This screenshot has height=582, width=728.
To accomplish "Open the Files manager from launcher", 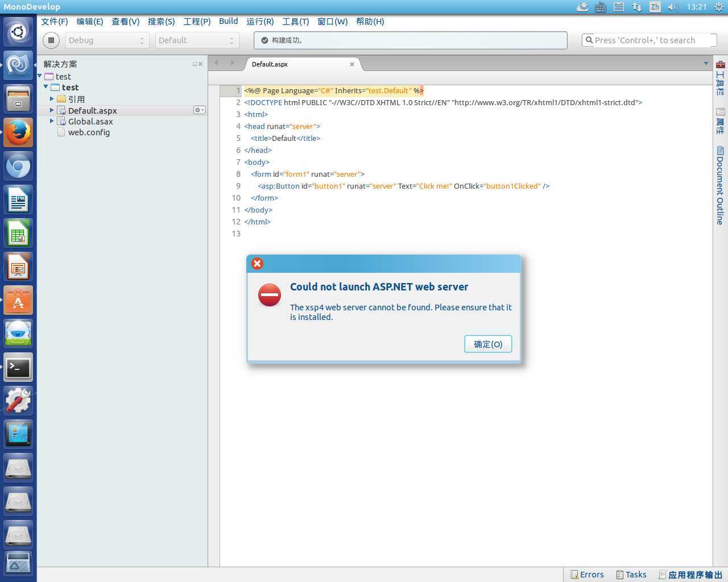I will click(x=18, y=99).
